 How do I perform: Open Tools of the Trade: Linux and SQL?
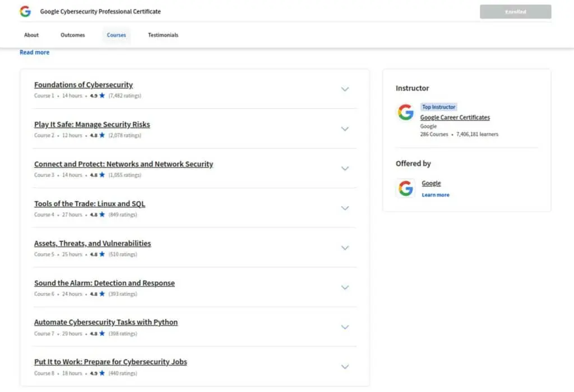click(x=90, y=204)
